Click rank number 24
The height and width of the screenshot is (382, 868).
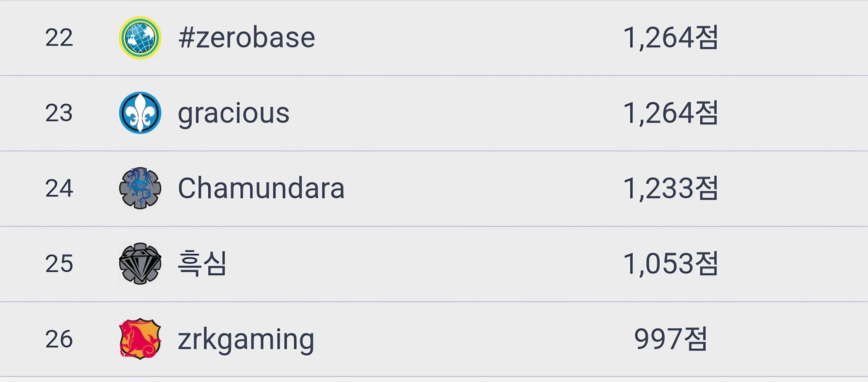[x=59, y=188]
